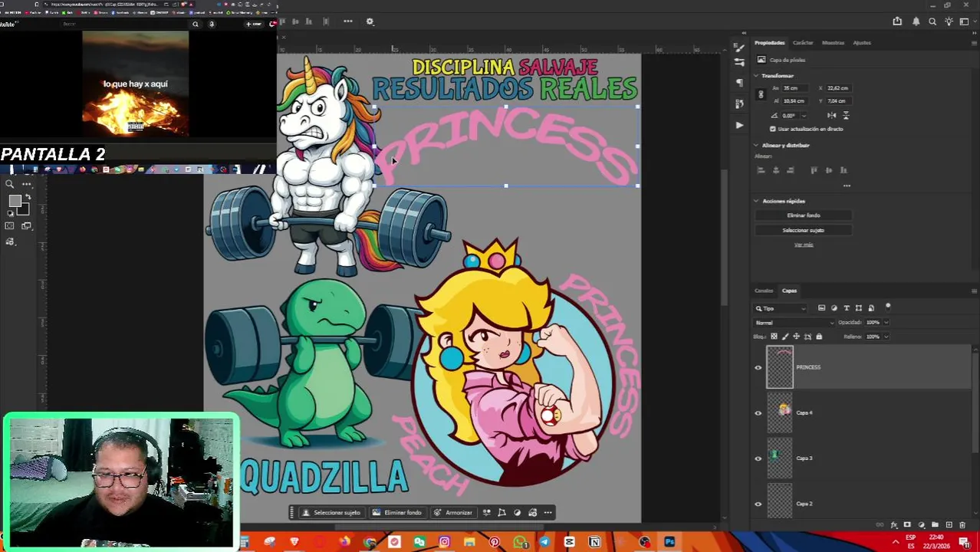Align bottom edges
Image resolution: width=980 pixels, height=552 pixels.
[844, 170]
